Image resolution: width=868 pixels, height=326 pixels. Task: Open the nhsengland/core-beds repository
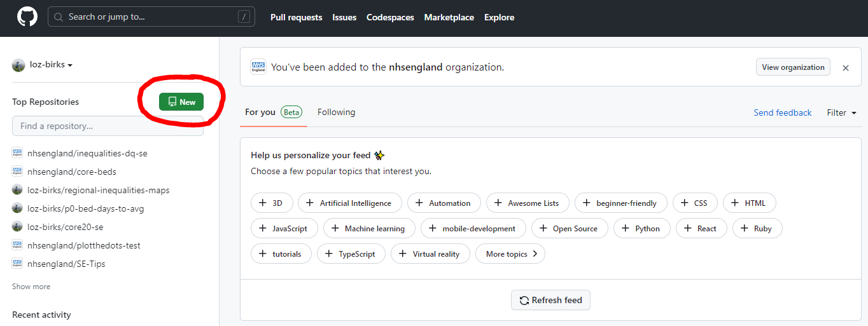(72, 172)
